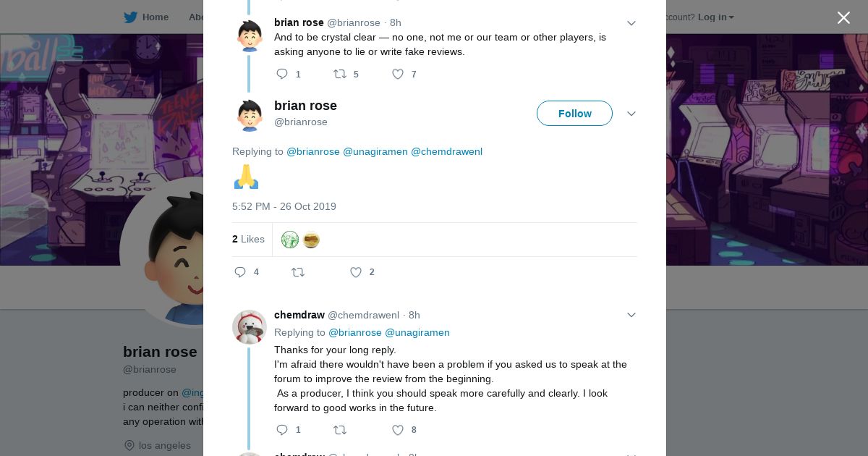This screenshot has width=868, height=456.
Task: View first liker's green avatar
Action: 290,240
